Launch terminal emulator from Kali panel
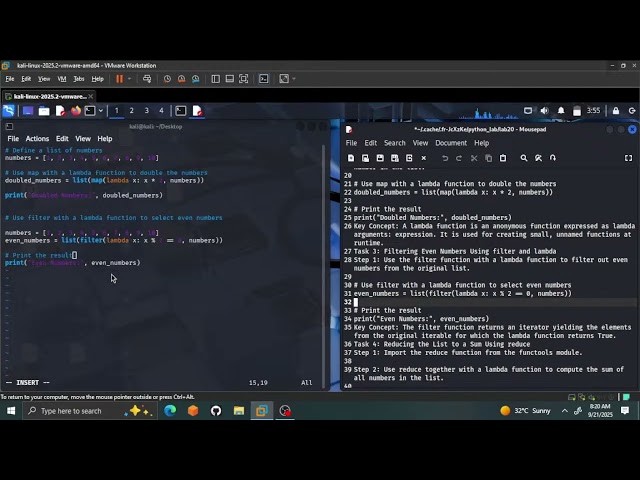Image resolution: width=640 pixels, height=480 pixels. [x=90, y=111]
